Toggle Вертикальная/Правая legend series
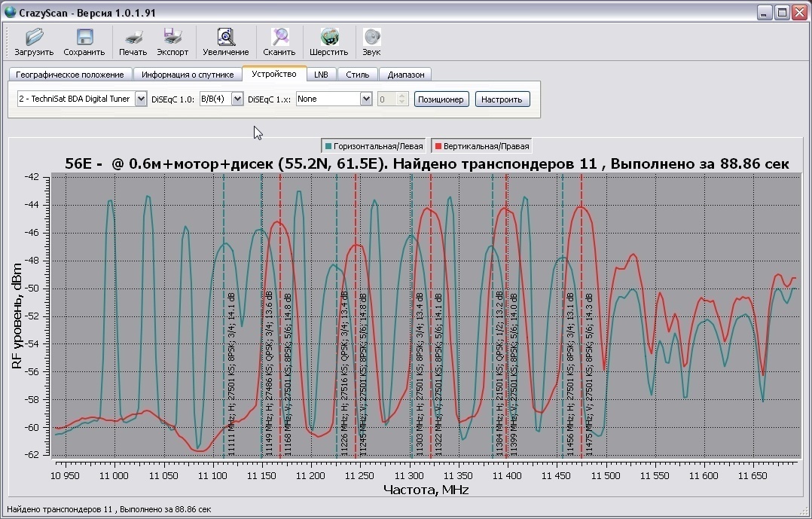Viewport: 812px width, 519px height. [x=482, y=146]
